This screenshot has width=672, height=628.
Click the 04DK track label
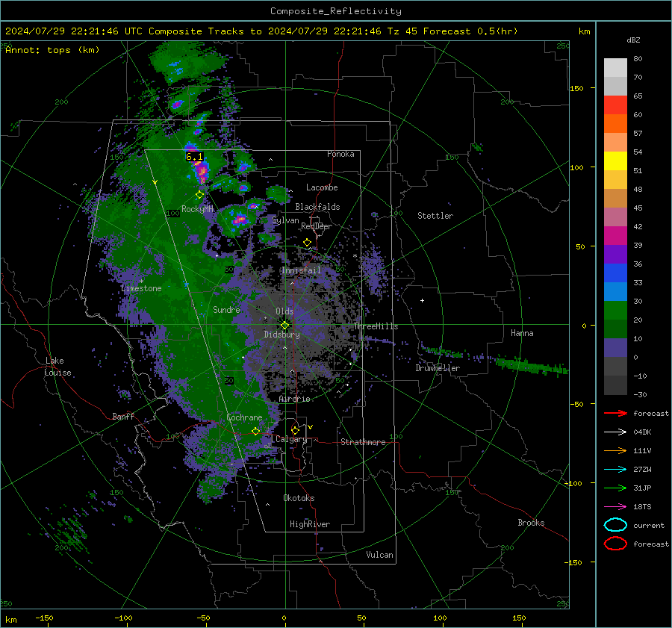coord(642,432)
